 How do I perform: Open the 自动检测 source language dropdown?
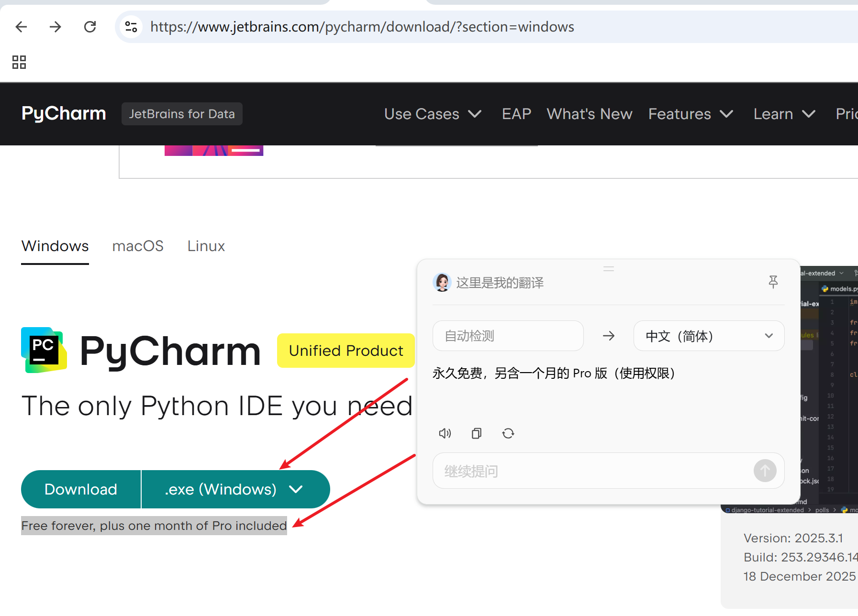508,336
